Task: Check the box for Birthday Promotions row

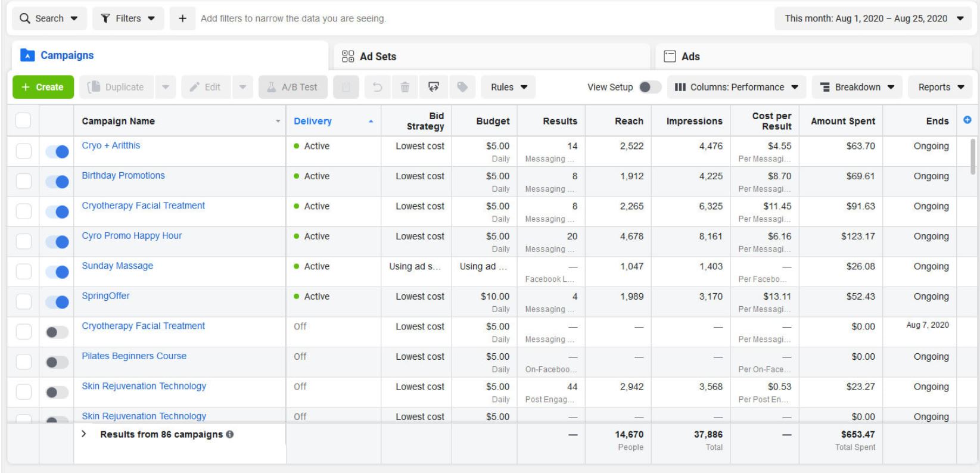Action: [23, 181]
